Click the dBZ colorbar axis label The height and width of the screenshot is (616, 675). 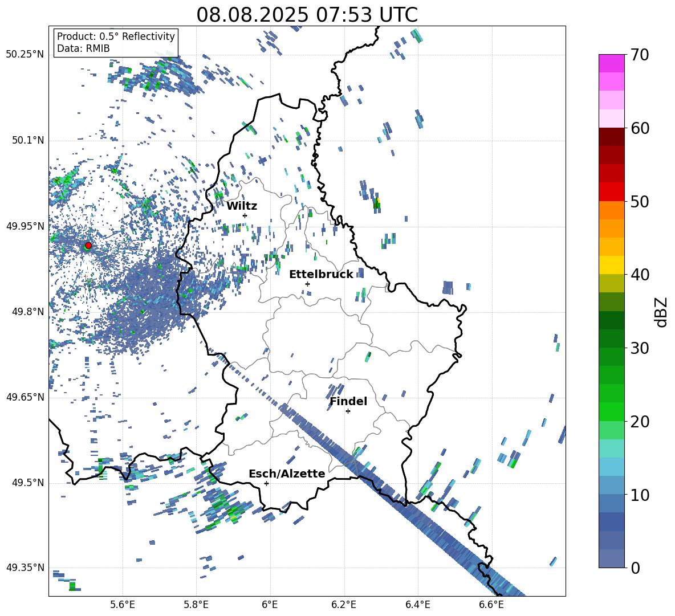(660, 312)
